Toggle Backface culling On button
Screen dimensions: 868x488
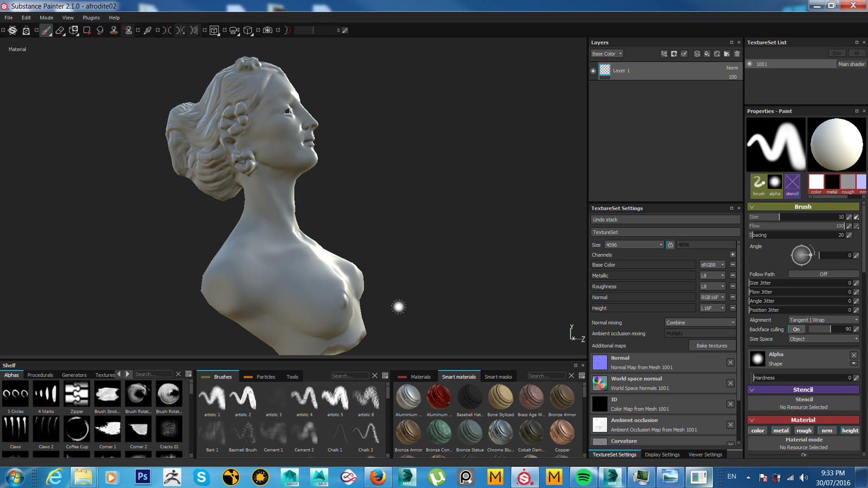pos(796,329)
